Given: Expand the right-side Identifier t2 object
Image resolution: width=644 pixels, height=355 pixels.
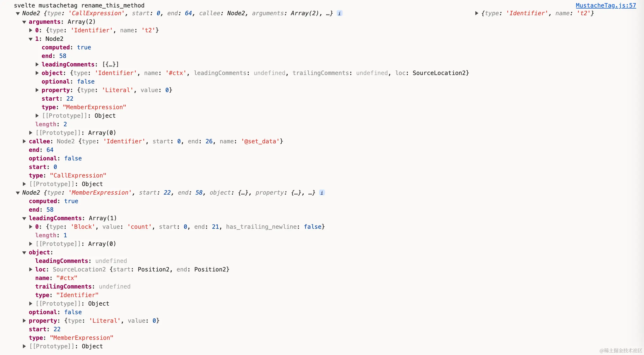Looking at the screenshot, I should pos(476,13).
